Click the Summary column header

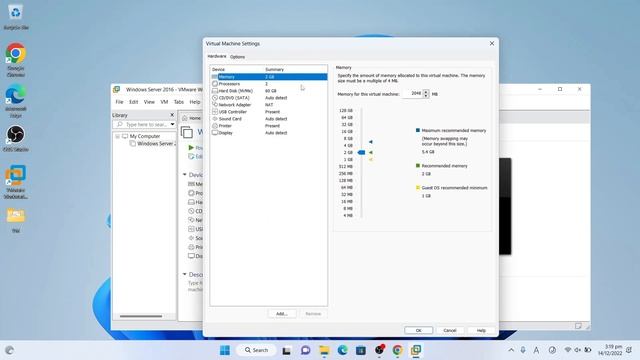[274, 69]
